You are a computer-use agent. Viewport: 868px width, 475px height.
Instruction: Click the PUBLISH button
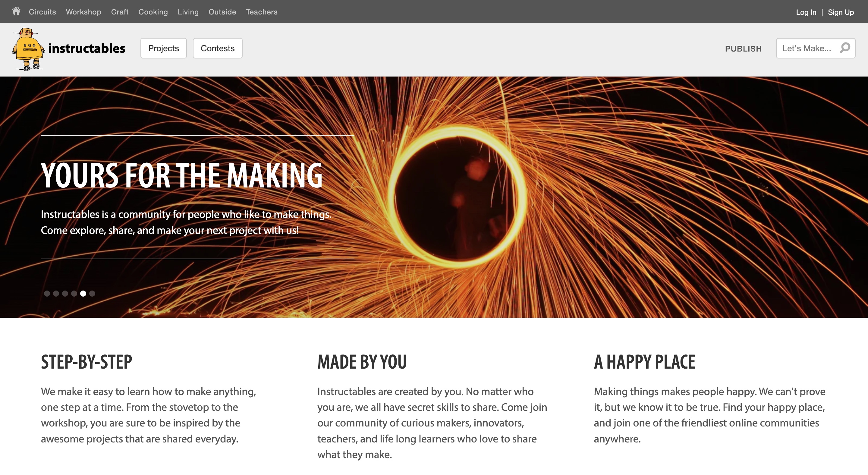pyautogui.click(x=743, y=49)
